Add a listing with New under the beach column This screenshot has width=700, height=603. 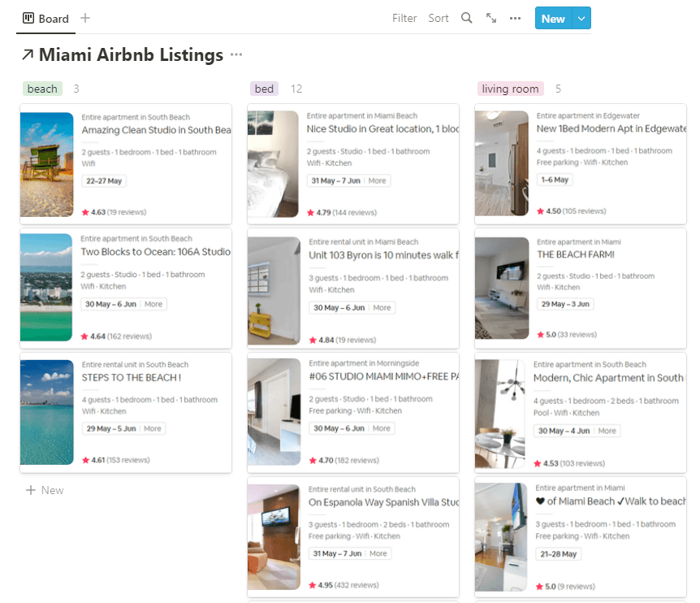[x=45, y=490]
